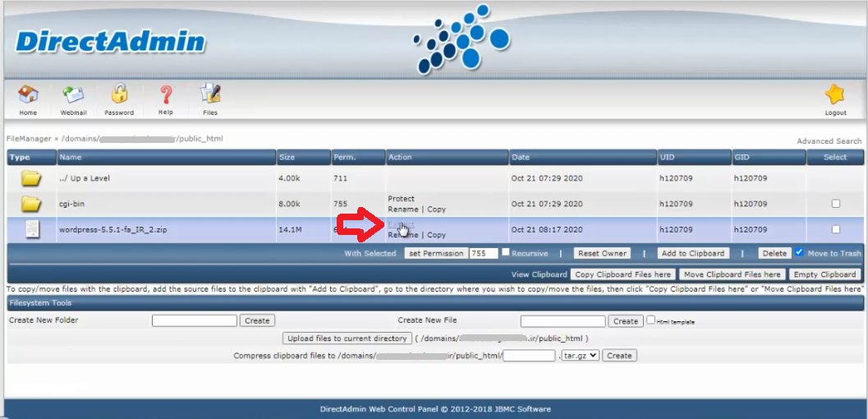Open the cgi-bin folder icon
The image size is (868, 419).
(x=31, y=204)
